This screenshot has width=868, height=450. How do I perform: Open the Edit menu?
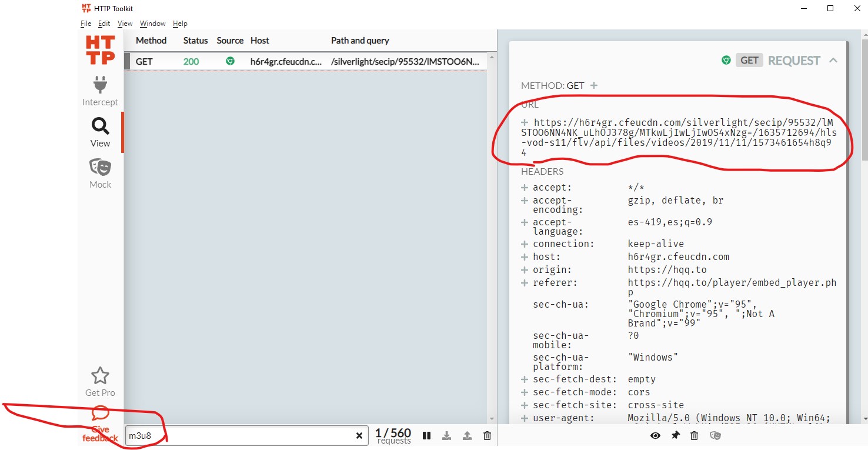[104, 24]
